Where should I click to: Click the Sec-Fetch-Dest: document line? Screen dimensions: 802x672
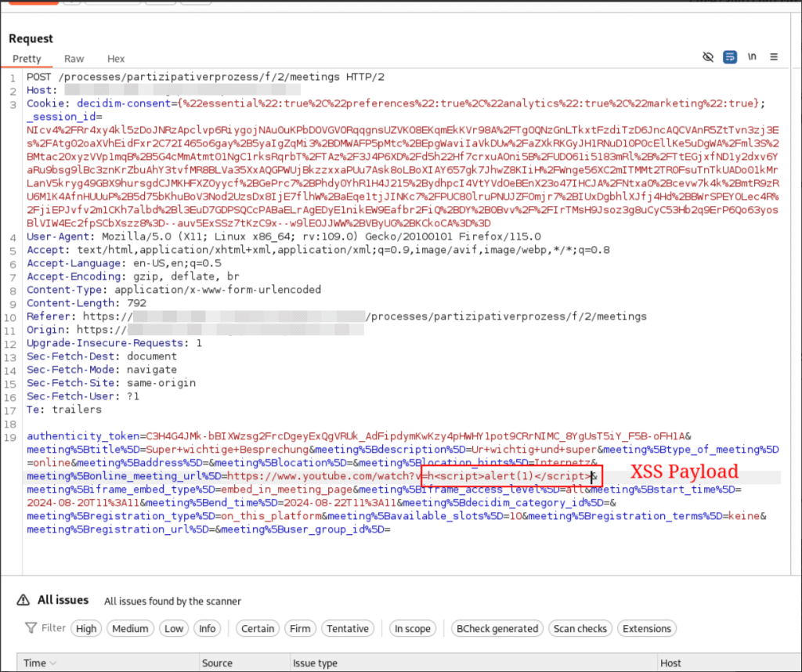click(102, 356)
